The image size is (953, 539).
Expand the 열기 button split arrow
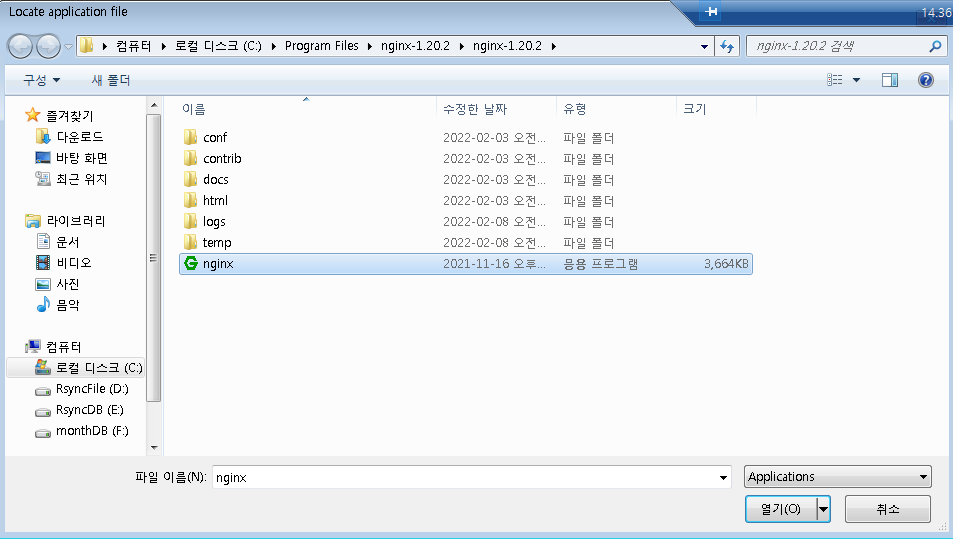tap(824, 509)
